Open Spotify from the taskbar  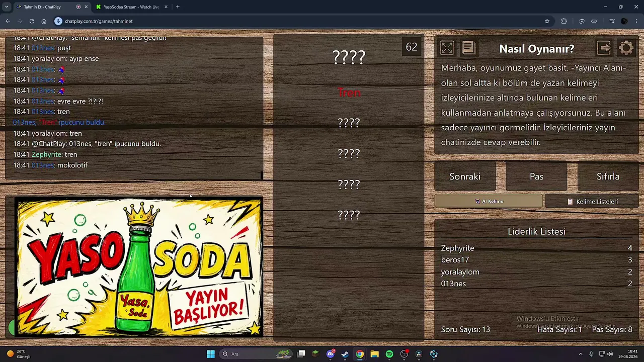click(389, 354)
